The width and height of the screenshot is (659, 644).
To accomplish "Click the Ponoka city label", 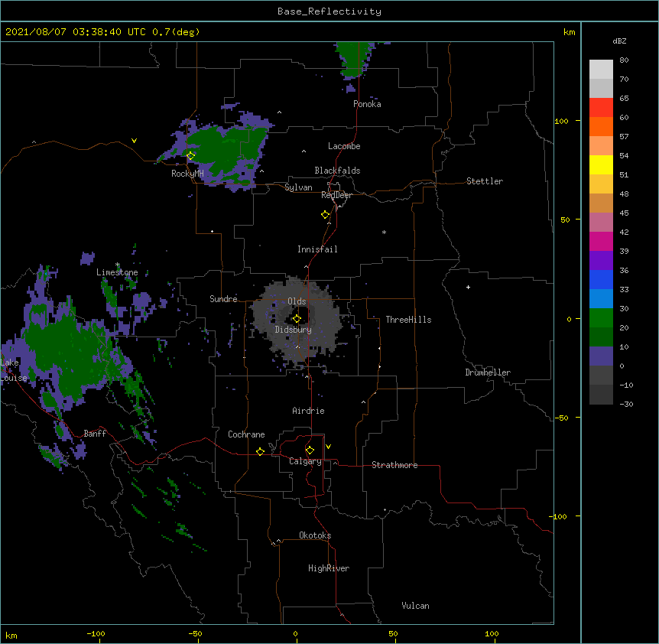I will (x=367, y=104).
